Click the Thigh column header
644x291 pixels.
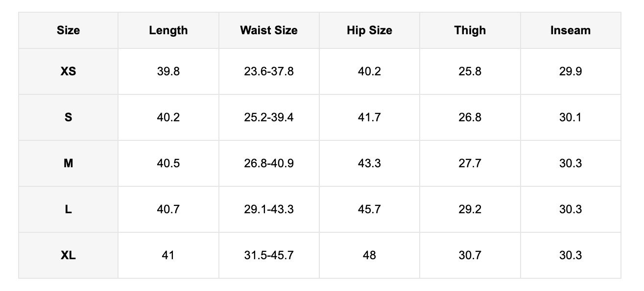[470, 30]
